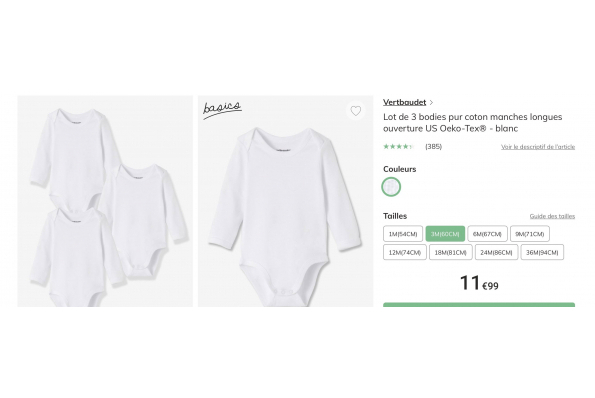Choose size 12M(74CM)

pyautogui.click(x=405, y=252)
